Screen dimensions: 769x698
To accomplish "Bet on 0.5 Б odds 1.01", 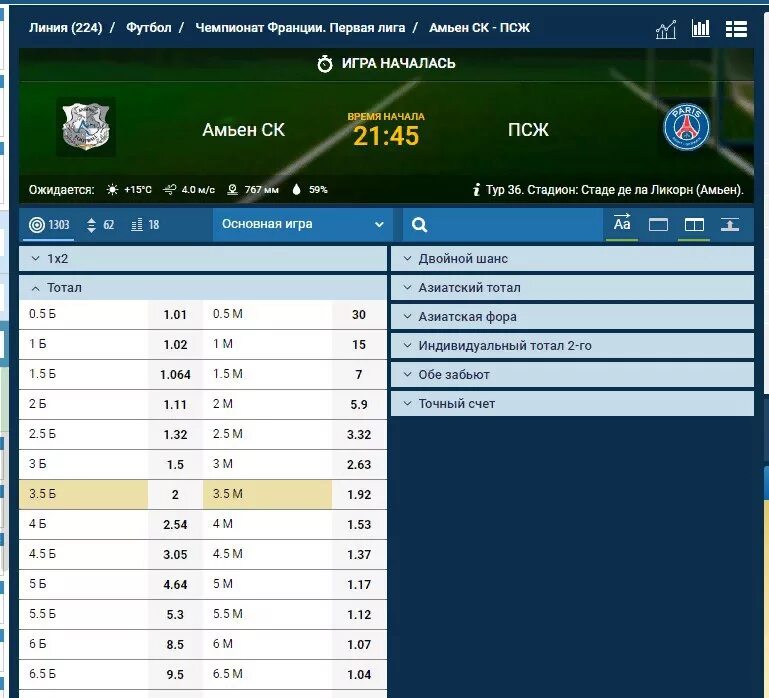I will pos(175,314).
